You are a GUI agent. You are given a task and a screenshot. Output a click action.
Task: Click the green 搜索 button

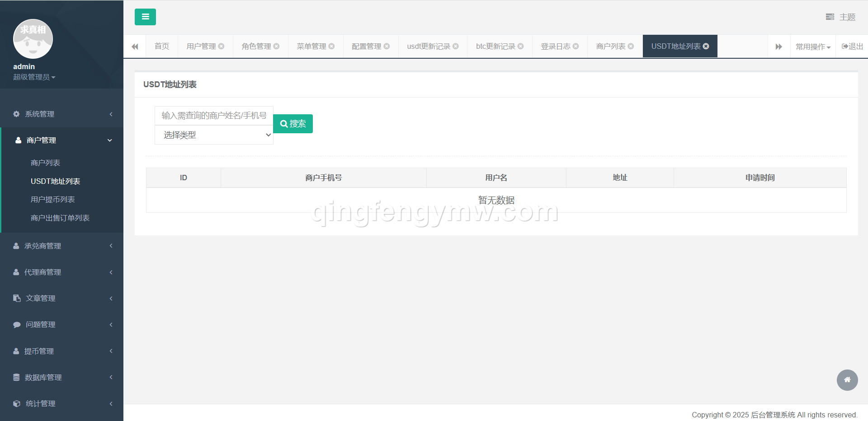[x=293, y=124]
